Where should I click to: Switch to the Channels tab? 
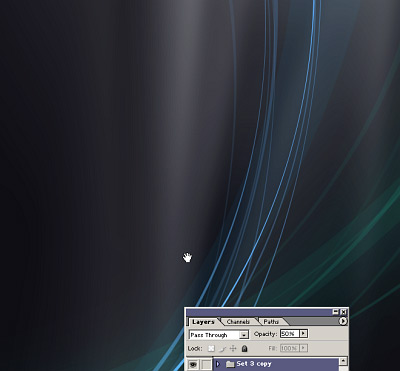[238, 322]
